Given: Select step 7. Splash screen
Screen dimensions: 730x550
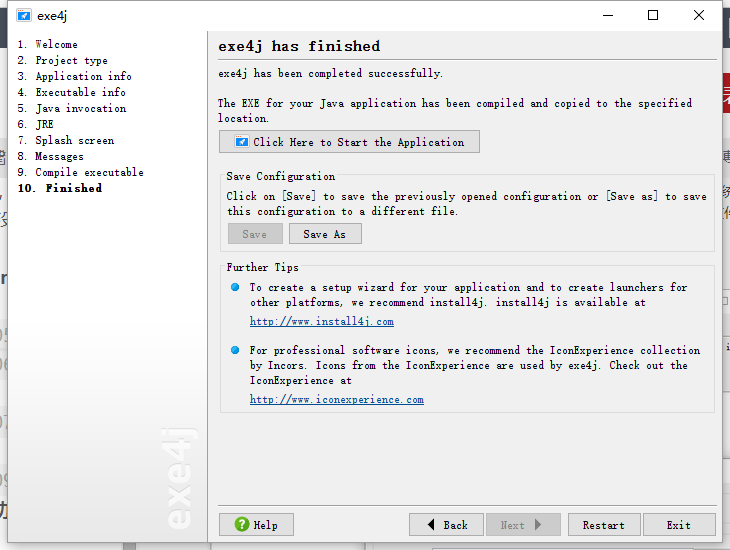Looking at the screenshot, I should click(x=66, y=140).
